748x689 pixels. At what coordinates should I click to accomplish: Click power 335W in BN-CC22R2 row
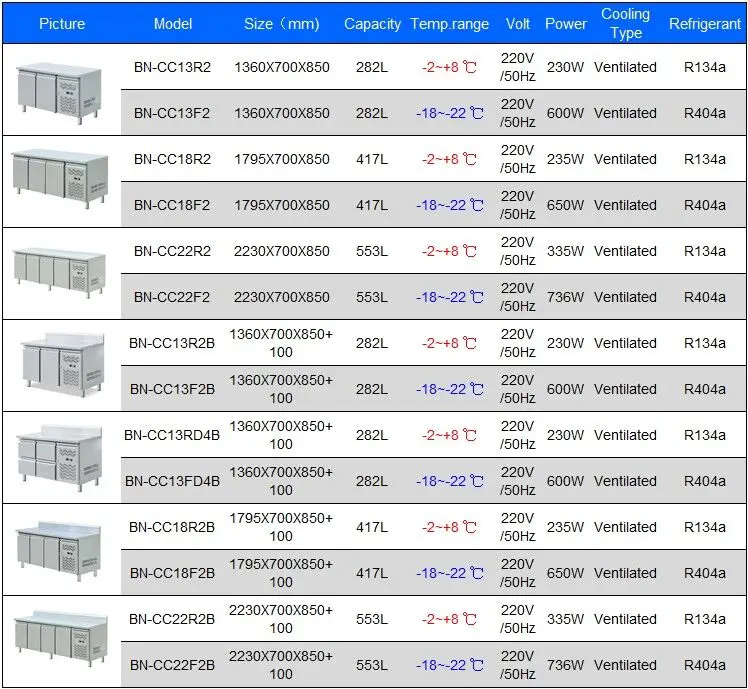565,251
